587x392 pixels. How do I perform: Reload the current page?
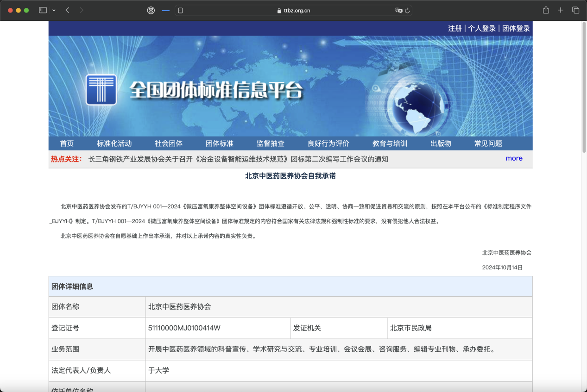407,11
